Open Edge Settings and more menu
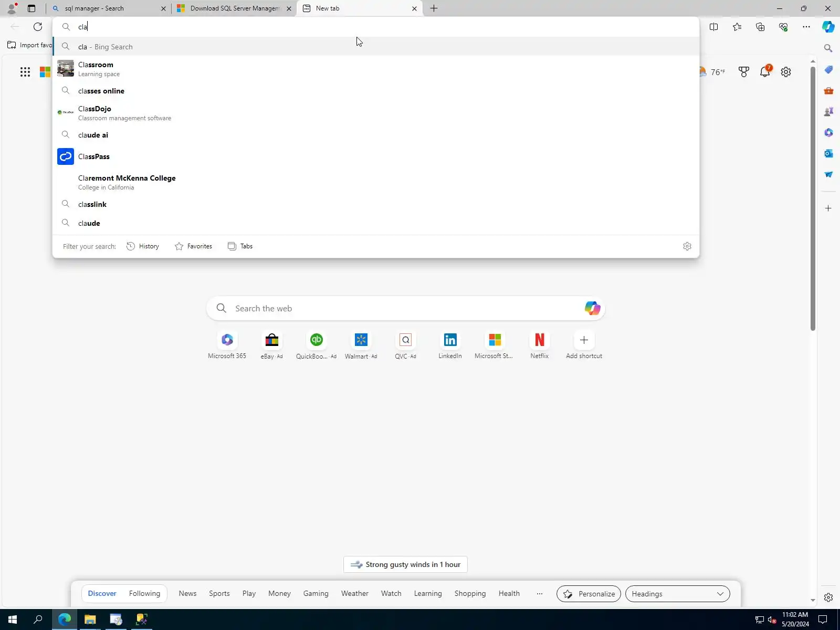The image size is (840, 630). (x=806, y=27)
